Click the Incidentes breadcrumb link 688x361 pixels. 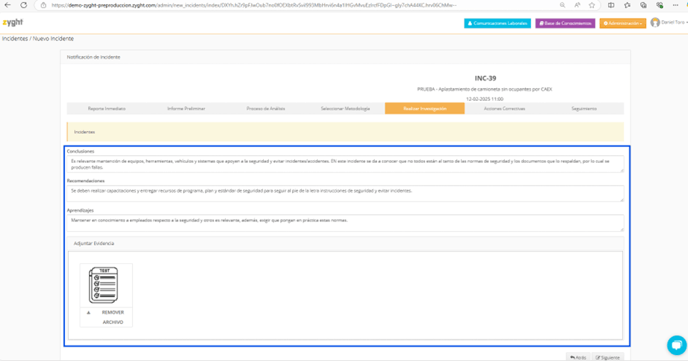(x=15, y=39)
